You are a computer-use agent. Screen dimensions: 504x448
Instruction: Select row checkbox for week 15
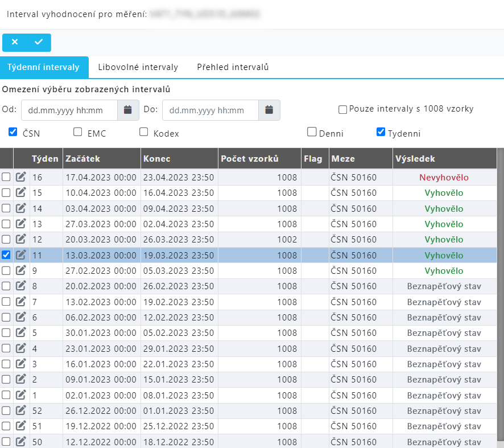click(x=6, y=192)
